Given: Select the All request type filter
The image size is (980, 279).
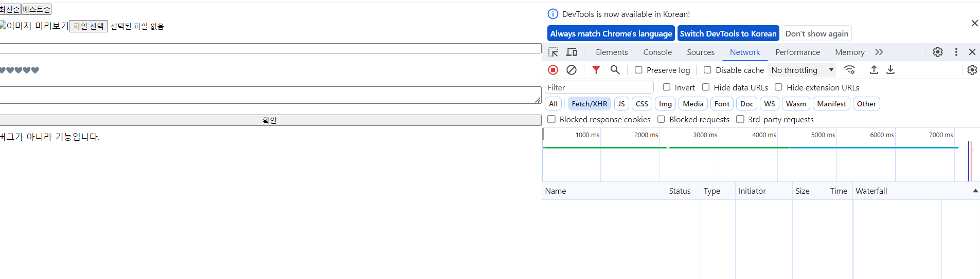Looking at the screenshot, I should (553, 104).
